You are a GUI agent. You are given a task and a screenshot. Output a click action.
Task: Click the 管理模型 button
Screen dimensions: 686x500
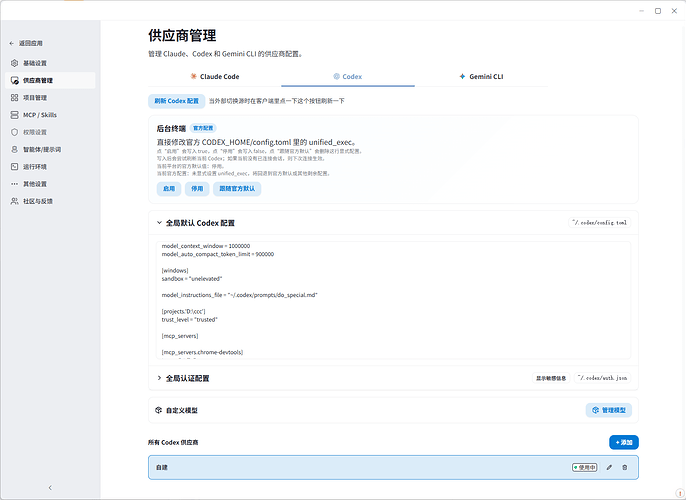click(x=609, y=410)
